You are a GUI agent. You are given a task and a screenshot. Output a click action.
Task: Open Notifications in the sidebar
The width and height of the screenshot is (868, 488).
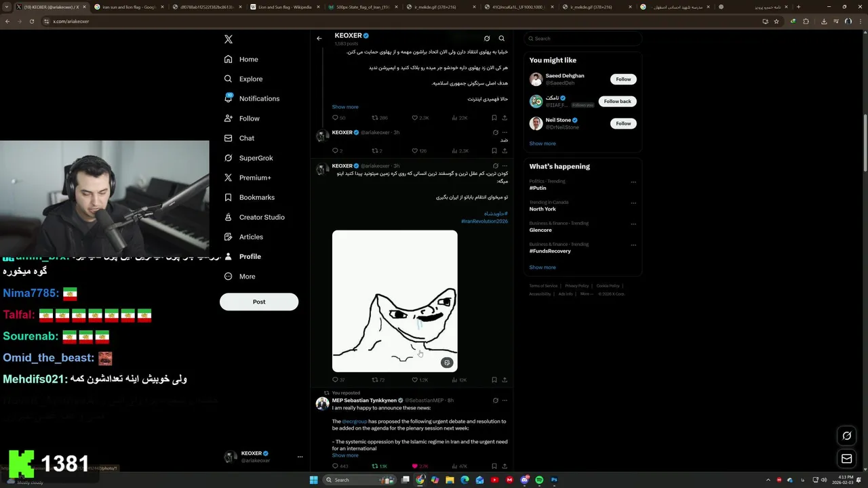[x=252, y=98]
